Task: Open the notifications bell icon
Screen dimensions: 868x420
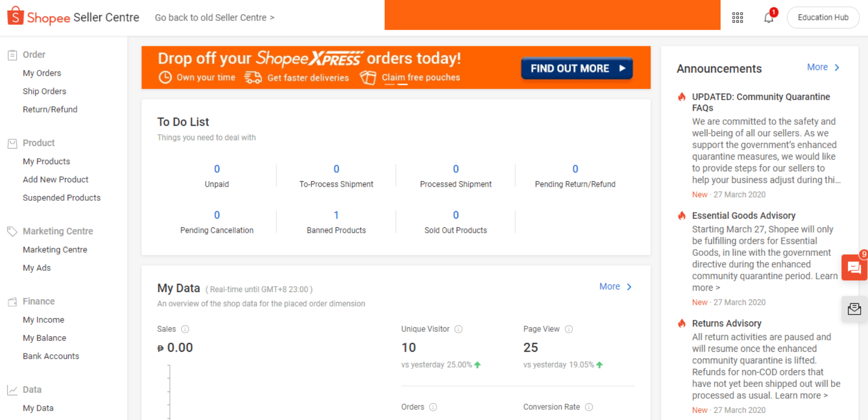Action: click(x=769, y=18)
